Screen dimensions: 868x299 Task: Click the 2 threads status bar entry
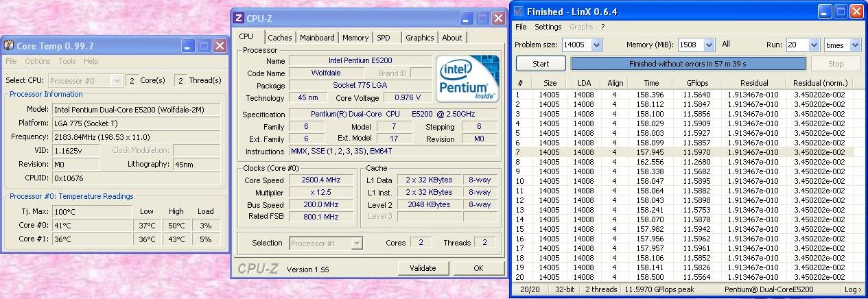600,289
